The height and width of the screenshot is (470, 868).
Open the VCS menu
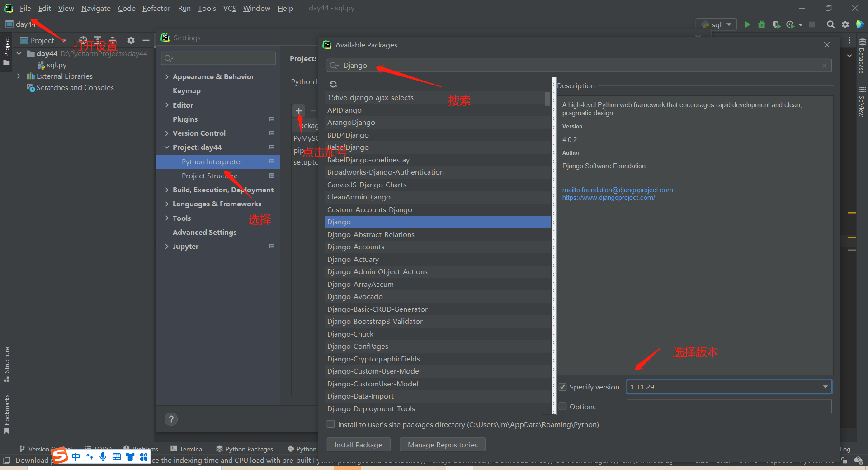point(230,8)
